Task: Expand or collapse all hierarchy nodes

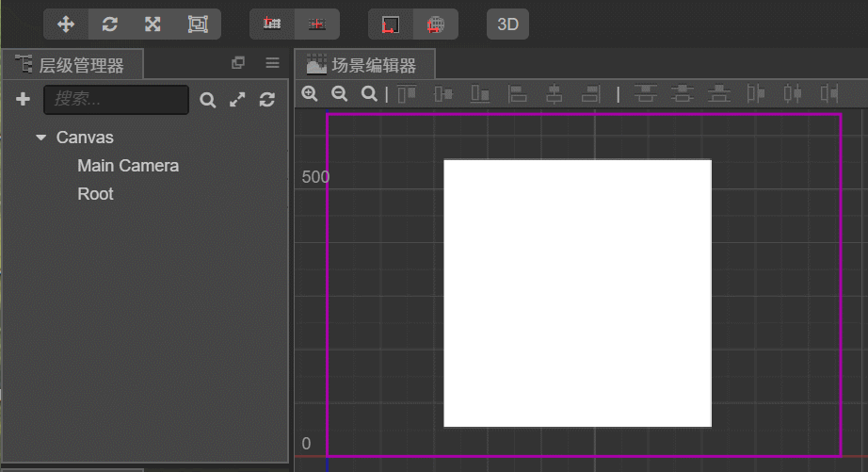Action: (237, 99)
